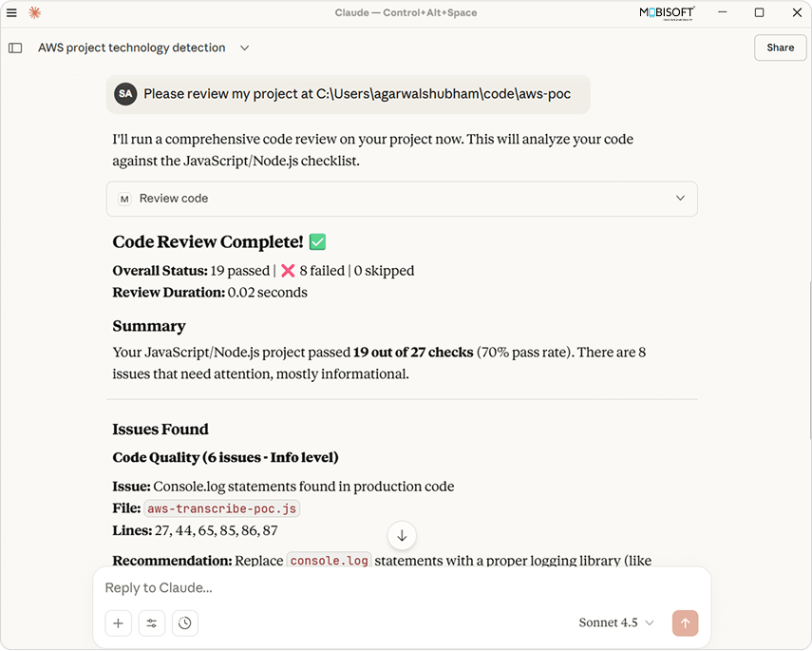Click the aws-transcribe-poc.js file name
The width and height of the screenshot is (812, 651).
222,508
